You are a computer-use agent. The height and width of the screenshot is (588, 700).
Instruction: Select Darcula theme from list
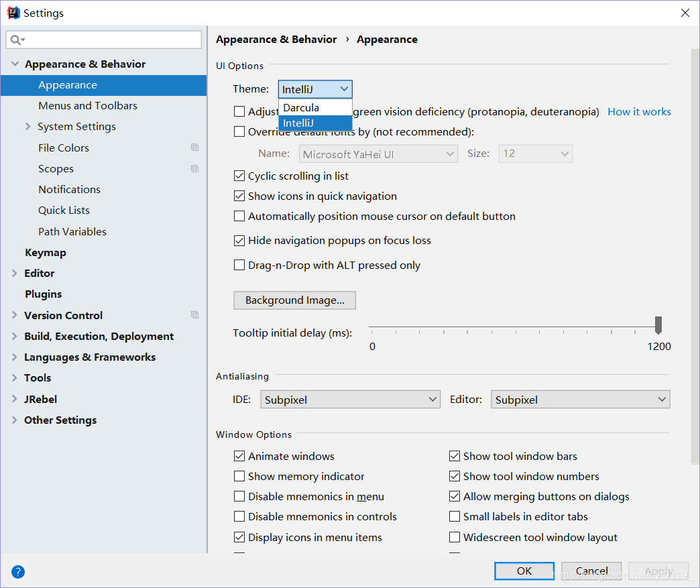click(315, 107)
